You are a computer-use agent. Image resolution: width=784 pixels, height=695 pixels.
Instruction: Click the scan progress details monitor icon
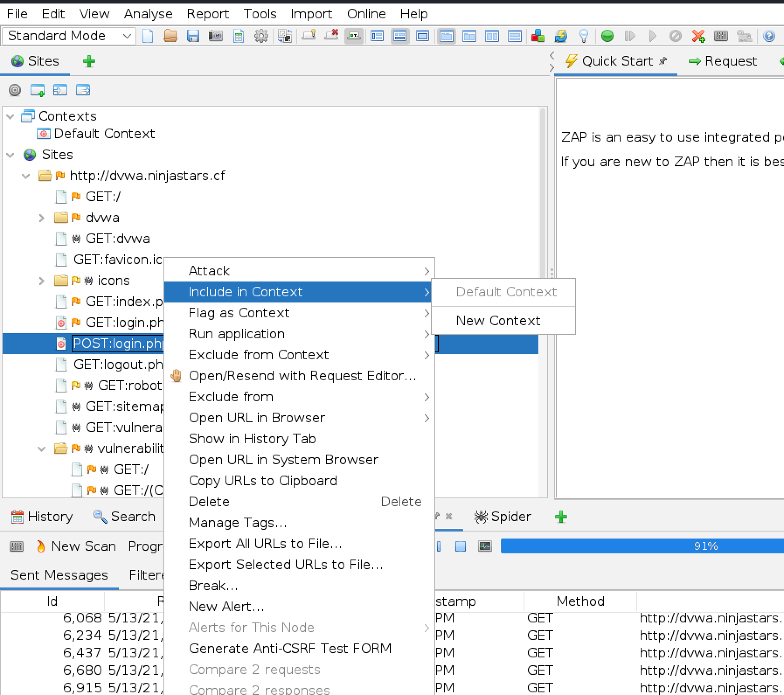tap(485, 546)
